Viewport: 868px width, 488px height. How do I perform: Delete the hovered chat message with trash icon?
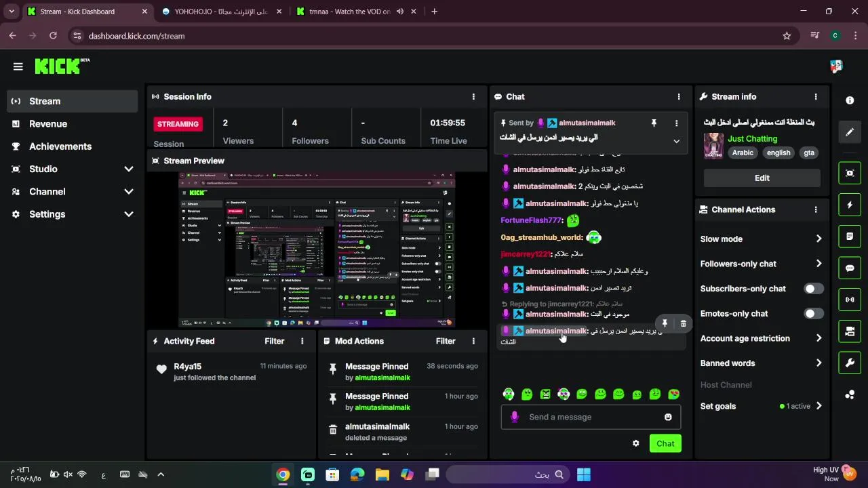[683, 324]
